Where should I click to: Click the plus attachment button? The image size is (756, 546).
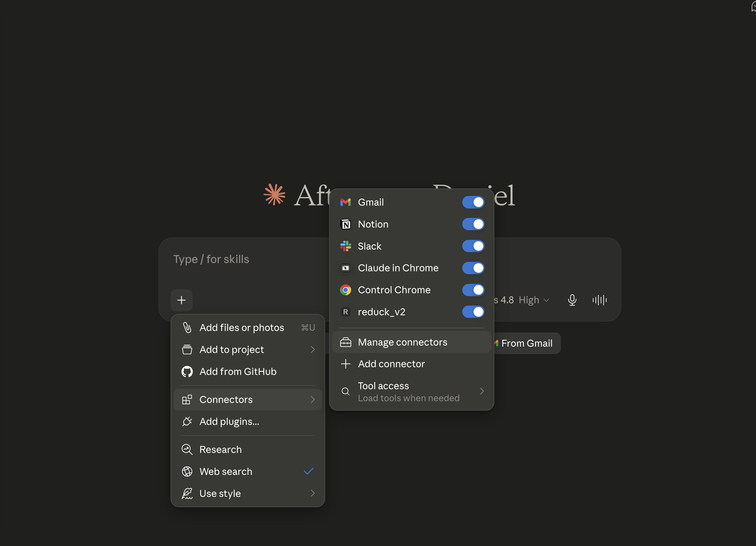pos(181,300)
